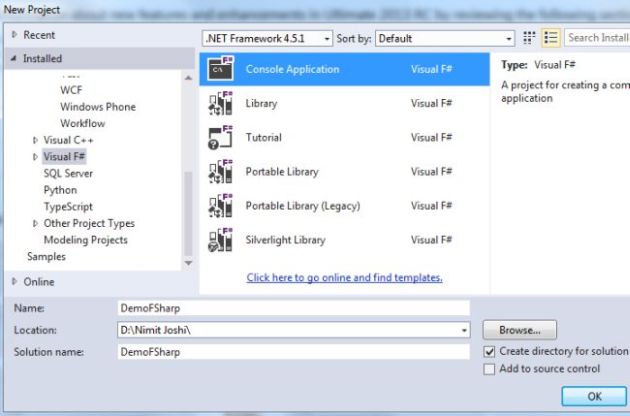The image size is (630, 416).
Task: Select TypeScript in the template tree
Action: pos(68,207)
